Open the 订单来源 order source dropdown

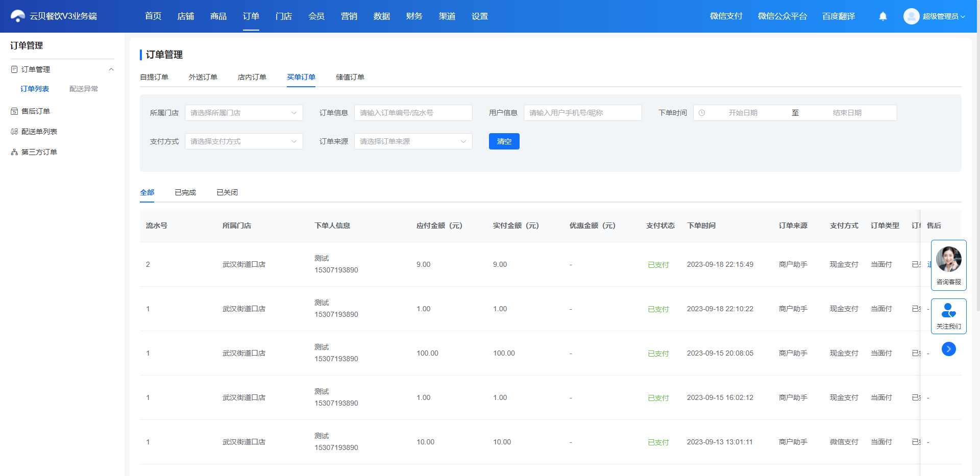click(x=413, y=141)
